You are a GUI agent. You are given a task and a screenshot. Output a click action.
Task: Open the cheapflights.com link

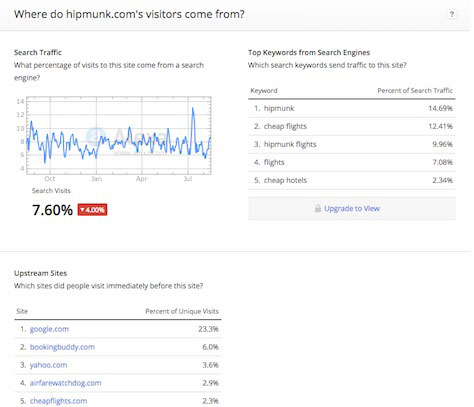(x=58, y=401)
